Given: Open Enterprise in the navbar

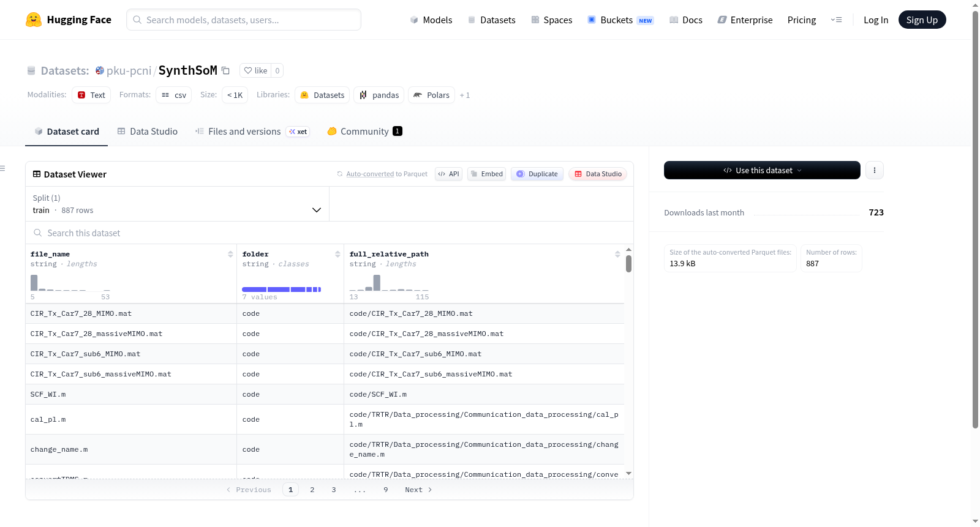Looking at the screenshot, I should point(745,20).
